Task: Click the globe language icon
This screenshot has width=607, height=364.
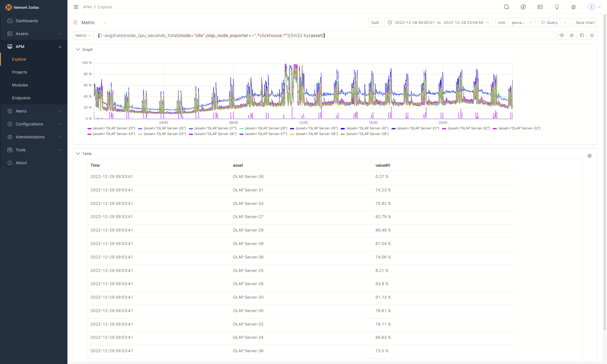Action: 574,7
